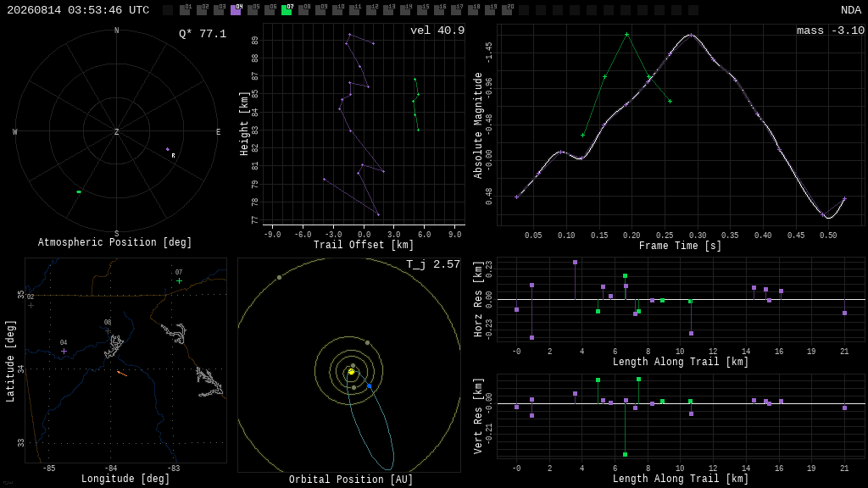This screenshot has height=488, width=868.
Task: Click the station 10 indicator box
Action: 337,10
